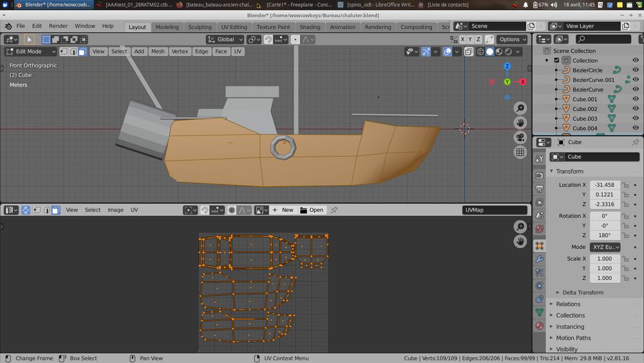The height and width of the screenshot is (363, 644).
Task: Click the pan hand in UV editor
Action: (520, 241)
